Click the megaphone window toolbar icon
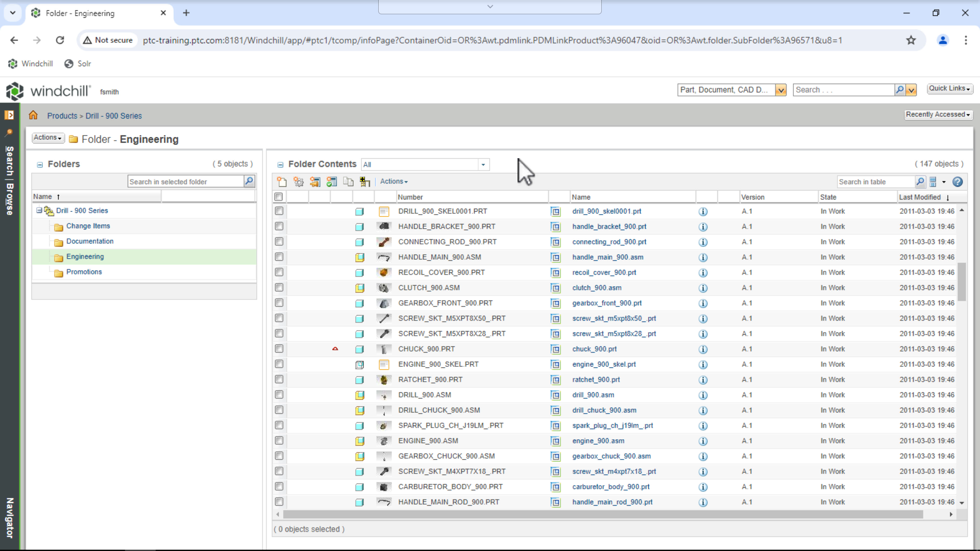980x551 pixels. click(x=315, y=182)
